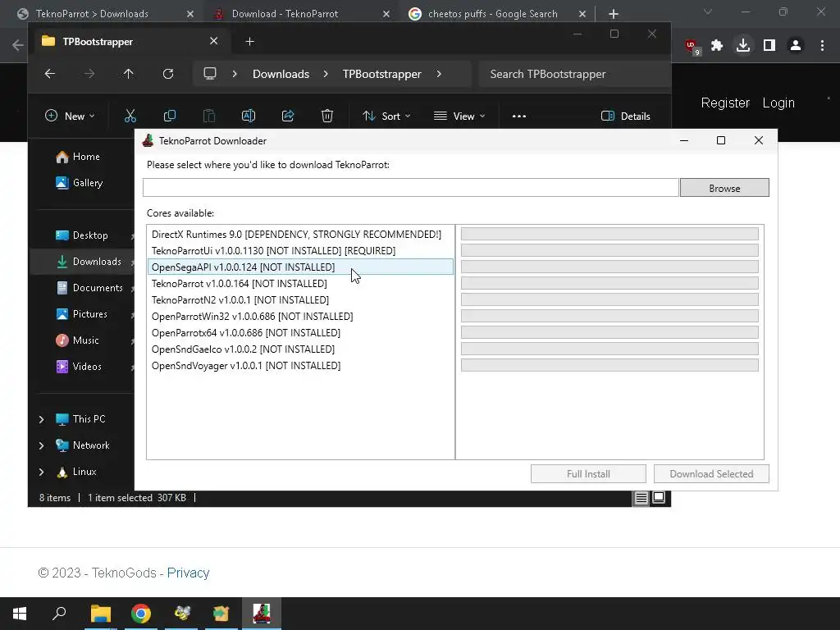Go back in the Explorer window

click(50, 74)
